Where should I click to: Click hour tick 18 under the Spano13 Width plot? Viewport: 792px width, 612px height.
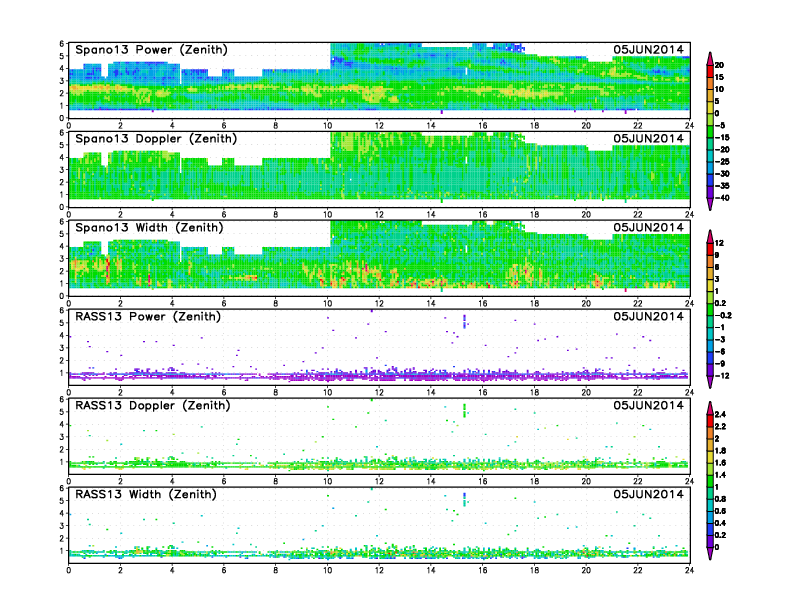(534, 303)
